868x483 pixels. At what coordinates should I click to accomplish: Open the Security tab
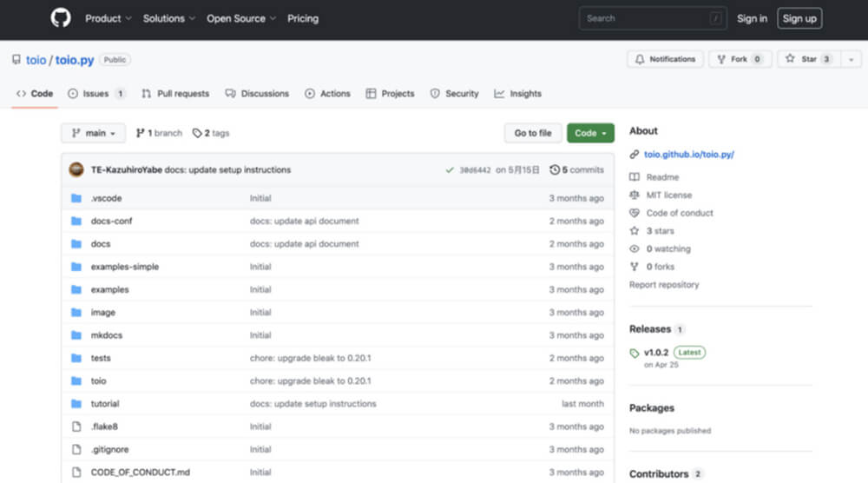(x=455, y=94)
